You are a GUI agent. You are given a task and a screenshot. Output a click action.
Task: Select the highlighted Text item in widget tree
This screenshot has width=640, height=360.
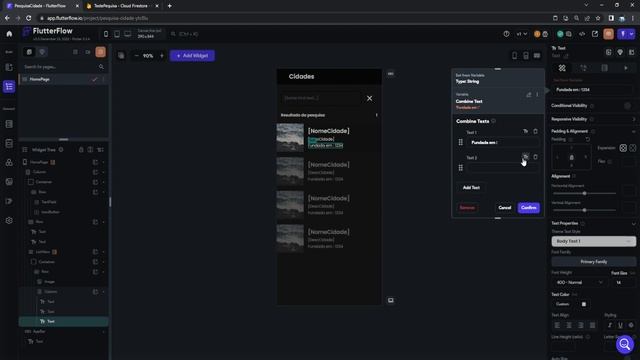(63, 321)
